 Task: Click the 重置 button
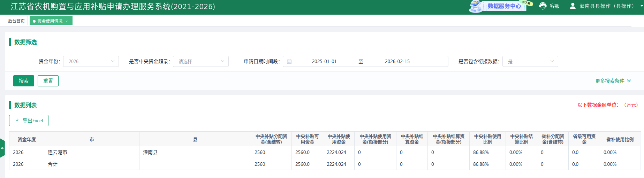click(x=48, y=81)
